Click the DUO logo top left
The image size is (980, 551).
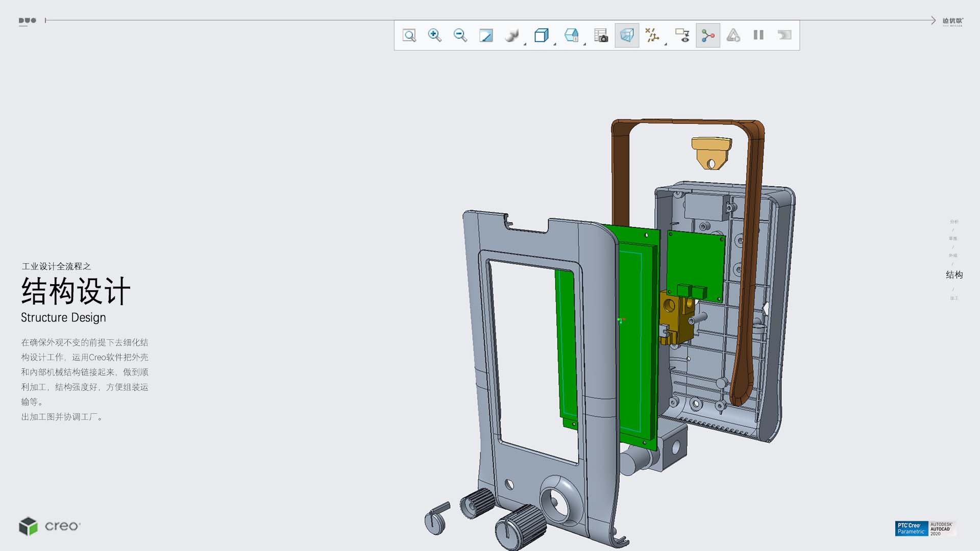coord(28,21)
